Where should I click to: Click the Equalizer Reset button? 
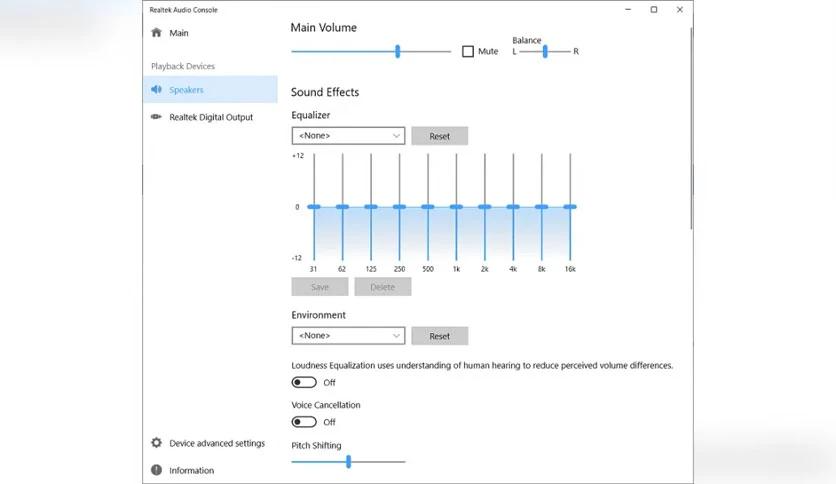click(x=439, y=136)
